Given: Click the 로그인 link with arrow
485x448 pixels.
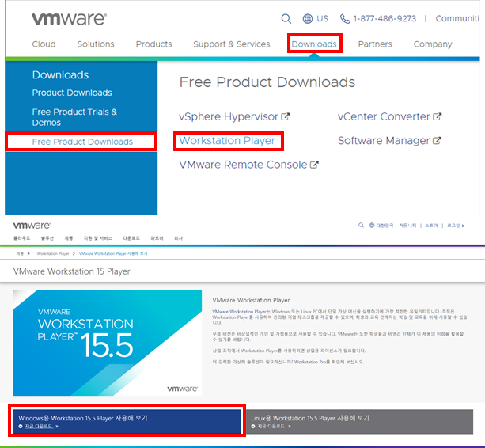Looking at the screenshot, I should (455, 226).
